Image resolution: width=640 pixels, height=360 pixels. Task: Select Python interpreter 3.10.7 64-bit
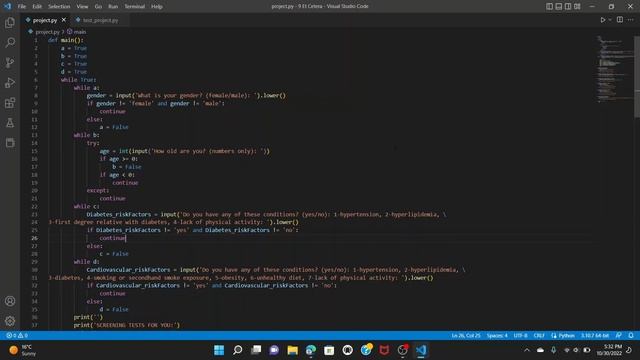click(x=595, y=336)
